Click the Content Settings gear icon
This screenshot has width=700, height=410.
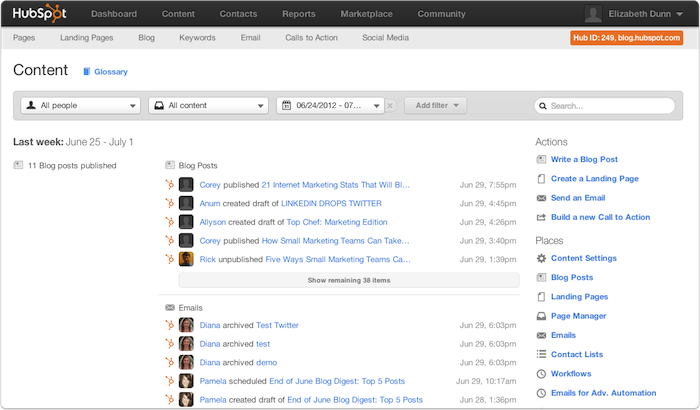coord(541,259)
